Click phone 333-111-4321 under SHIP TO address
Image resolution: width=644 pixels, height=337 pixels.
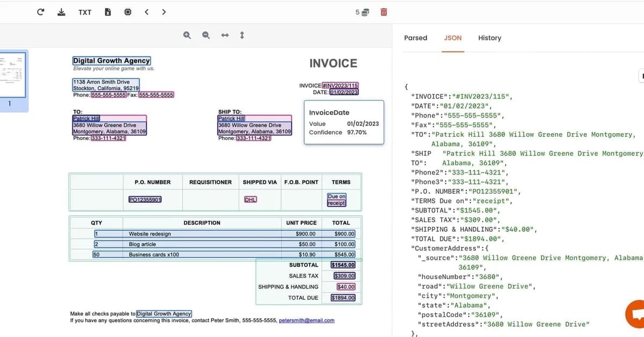point(253,138)
